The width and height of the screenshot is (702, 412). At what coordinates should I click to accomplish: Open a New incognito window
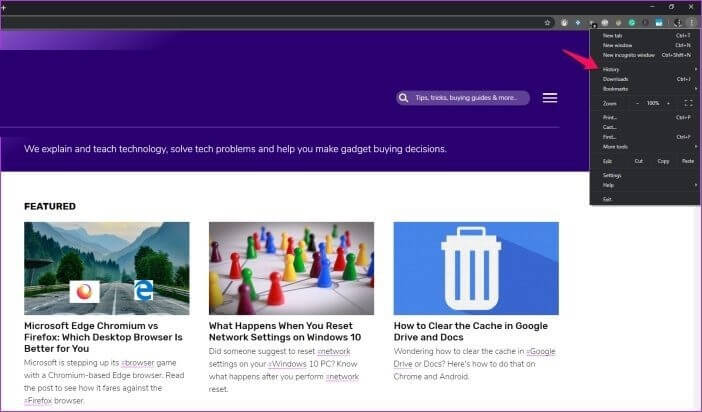[x=645, y=55]
